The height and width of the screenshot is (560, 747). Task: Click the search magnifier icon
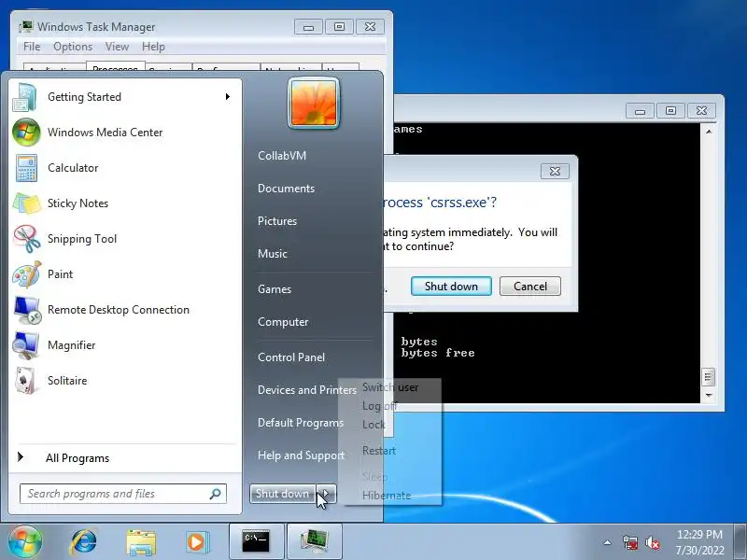click(216, 494)
